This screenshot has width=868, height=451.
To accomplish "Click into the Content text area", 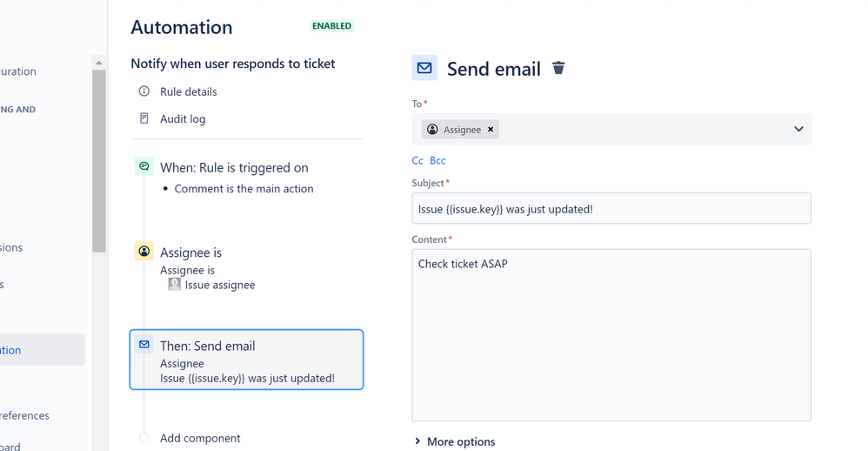I will [x=611, y=334].
